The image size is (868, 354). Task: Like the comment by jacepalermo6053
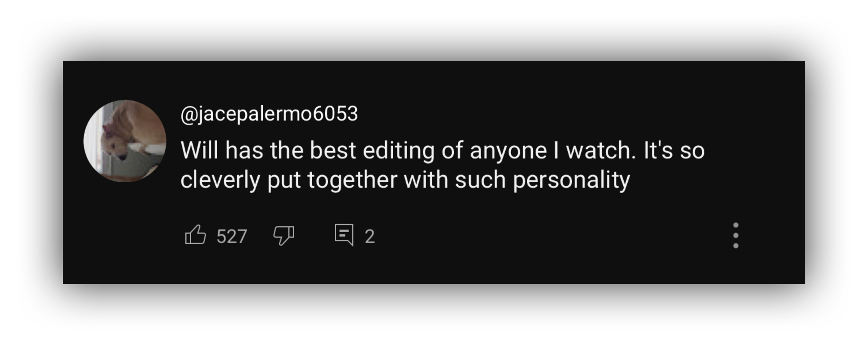pos(196,235)
